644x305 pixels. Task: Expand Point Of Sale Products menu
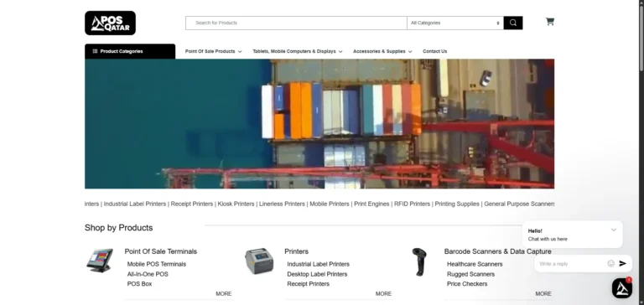click(213, 51)
